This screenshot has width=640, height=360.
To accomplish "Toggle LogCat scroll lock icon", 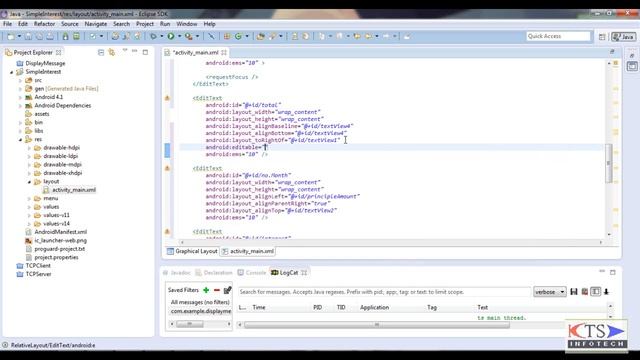I will (607, 291).
